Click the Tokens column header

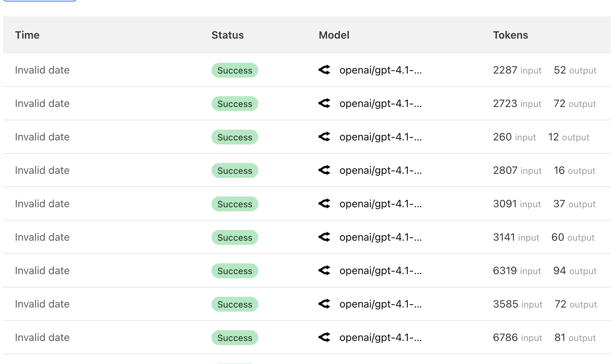click(x=510, y=35)
